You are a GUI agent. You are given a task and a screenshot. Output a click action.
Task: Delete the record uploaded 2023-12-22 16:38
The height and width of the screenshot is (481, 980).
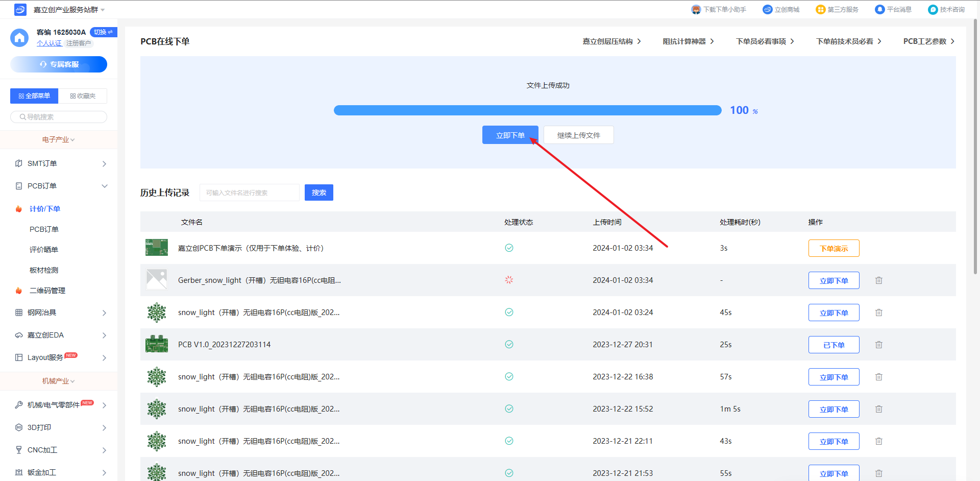(879, 377)
